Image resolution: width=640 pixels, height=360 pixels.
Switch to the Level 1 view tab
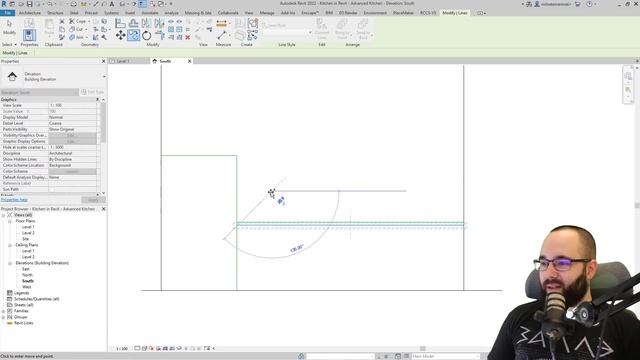click(123, 61)
